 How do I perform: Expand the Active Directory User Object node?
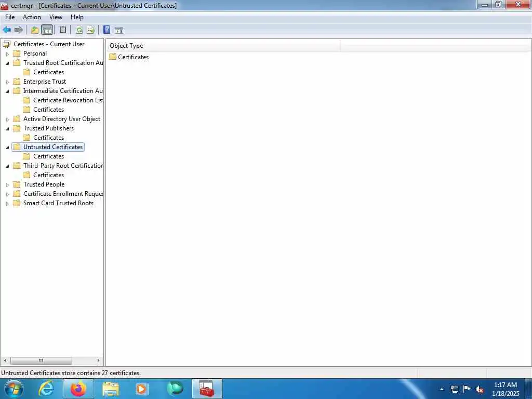coord(7,119)
